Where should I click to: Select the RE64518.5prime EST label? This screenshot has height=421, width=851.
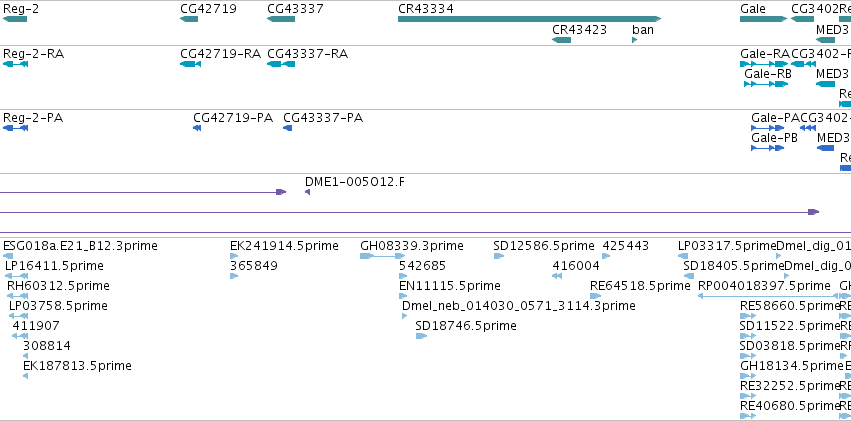click(640, 285)
